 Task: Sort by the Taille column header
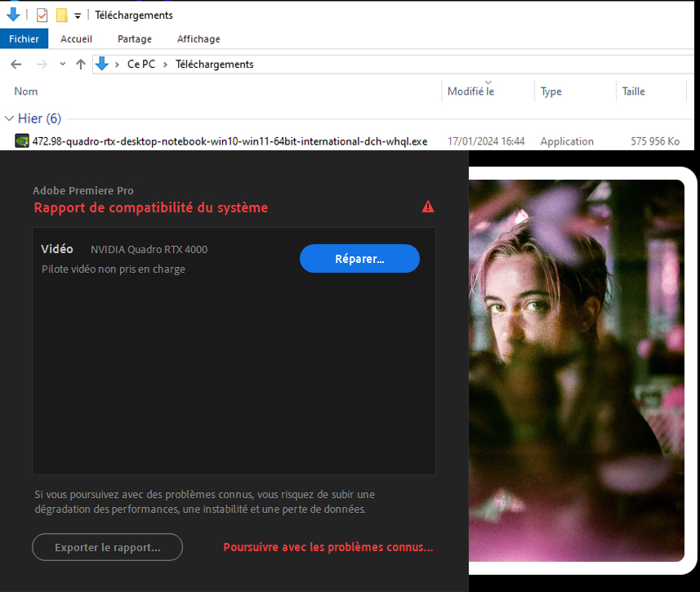[634, 91]
